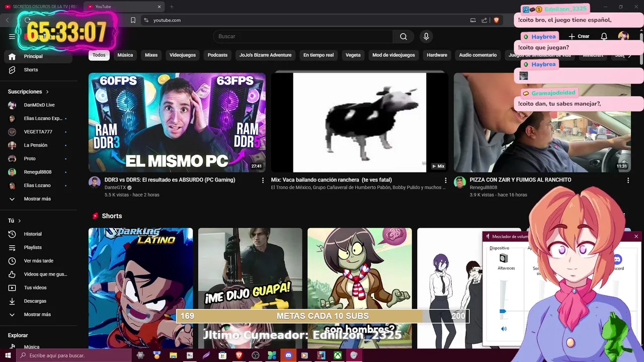
Task: Select the JoJo's Bizarre Adventure chip
Action: coord(266,55)
